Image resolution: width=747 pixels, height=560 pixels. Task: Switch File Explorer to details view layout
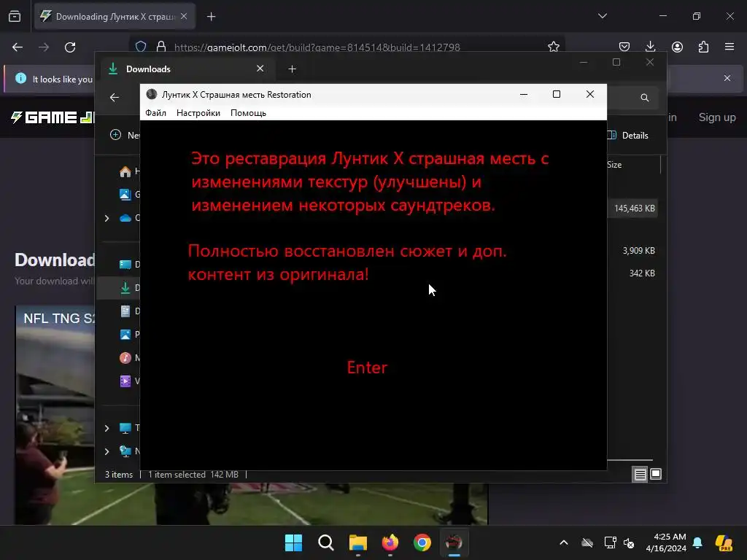(640, 474)
